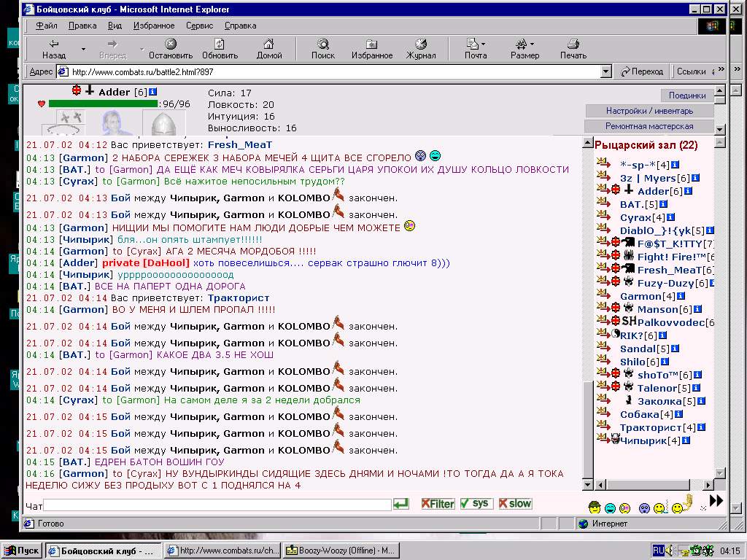Screen dimensions: 747x560
Task: Click in the Чат message input field
Action: pyautogui.click(x=217, y=505)
